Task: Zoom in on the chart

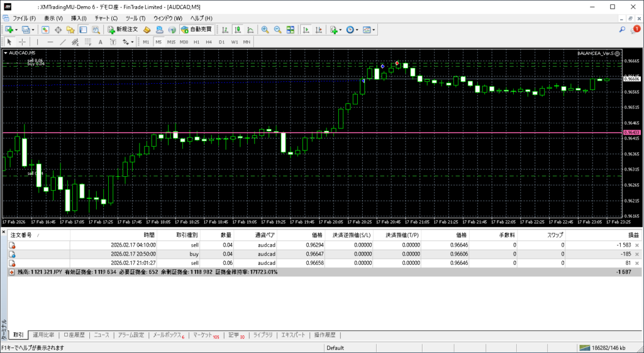Action: point(265,30)
